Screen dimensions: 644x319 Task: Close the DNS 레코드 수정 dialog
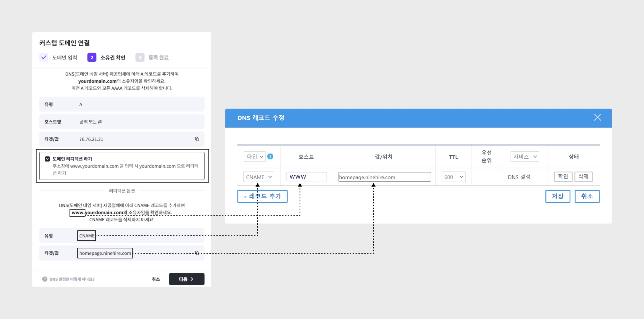[x=597, y=118]
